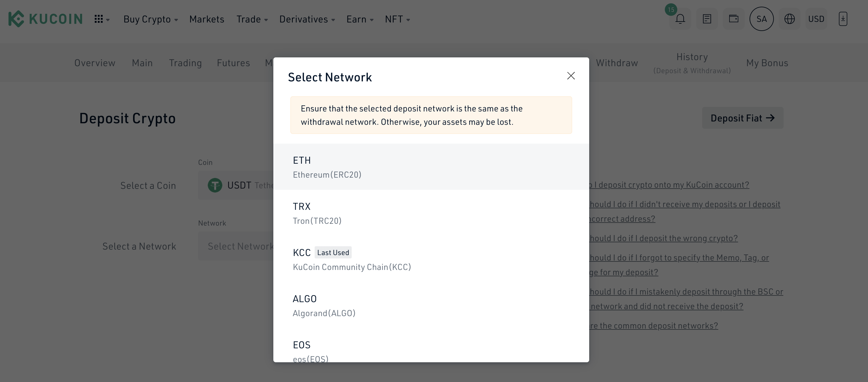Open the orders document icon

[707, 19]
